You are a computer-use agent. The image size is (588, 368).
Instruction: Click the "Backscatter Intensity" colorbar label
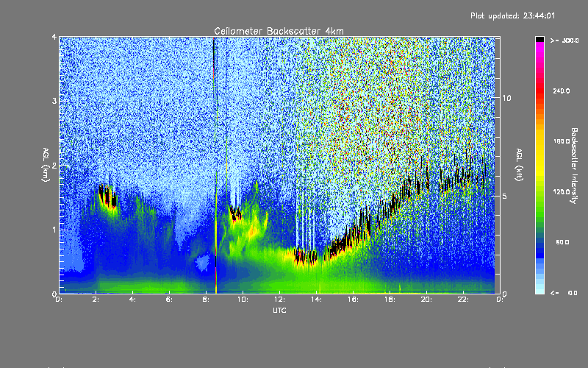coord(574,166)
